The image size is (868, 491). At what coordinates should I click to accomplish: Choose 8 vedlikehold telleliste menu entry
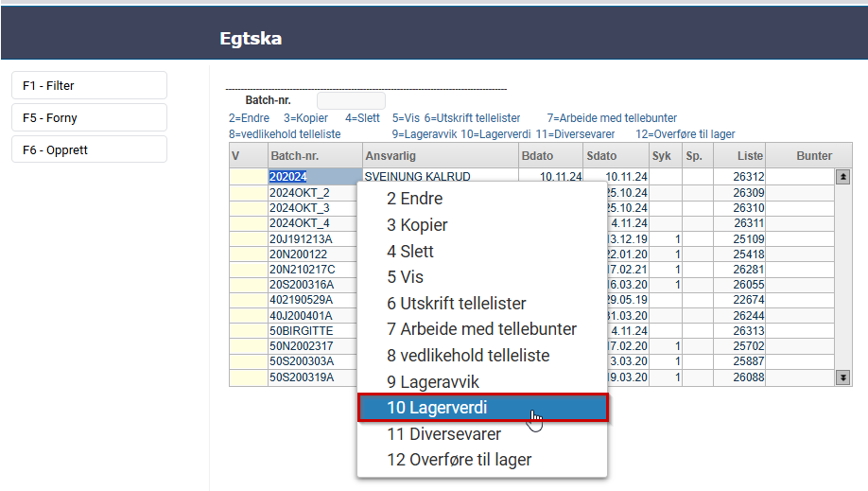click(482, 355)
